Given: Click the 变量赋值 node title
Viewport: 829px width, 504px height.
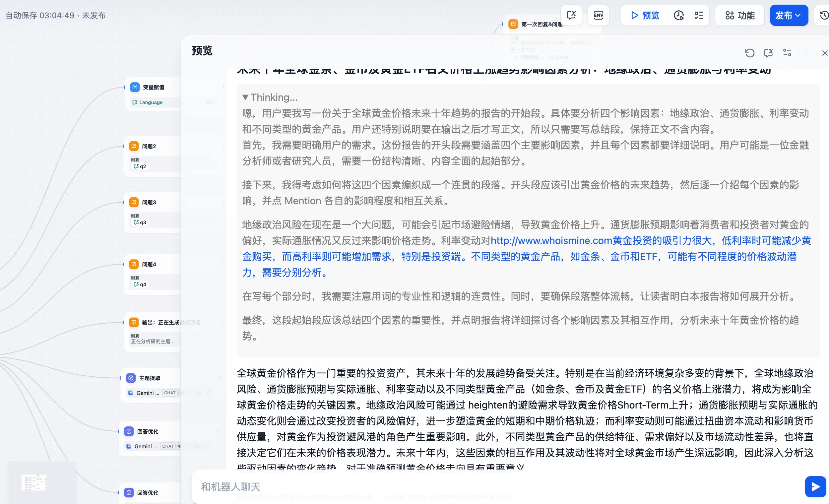Looking at the screenshot, I should pos(154,87).
